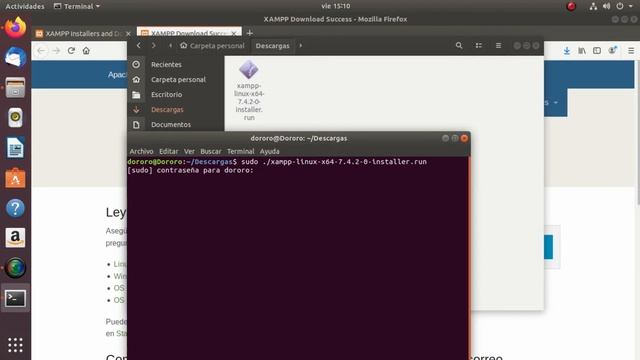The width and height of the screenshot is (640, 360).
Task: Go forward in the Files window
Action: 153,46
